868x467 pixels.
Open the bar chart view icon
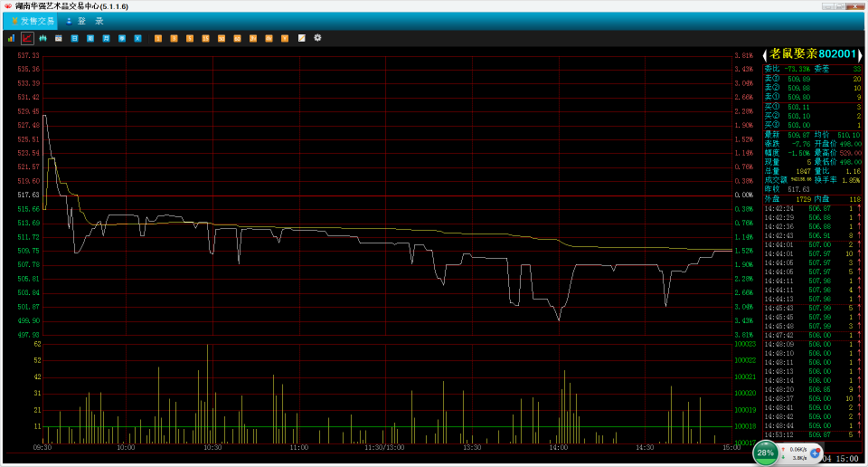tap(11, 38)
